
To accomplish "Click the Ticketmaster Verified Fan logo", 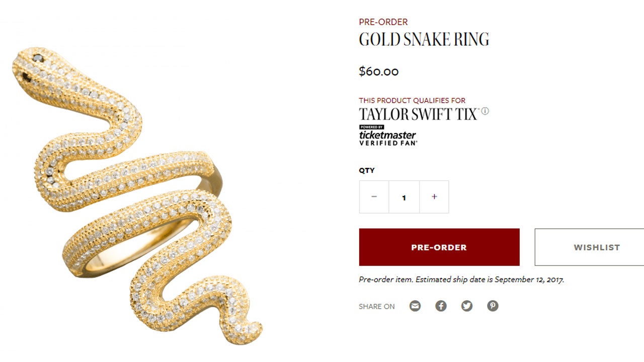I will click(387, 136).
